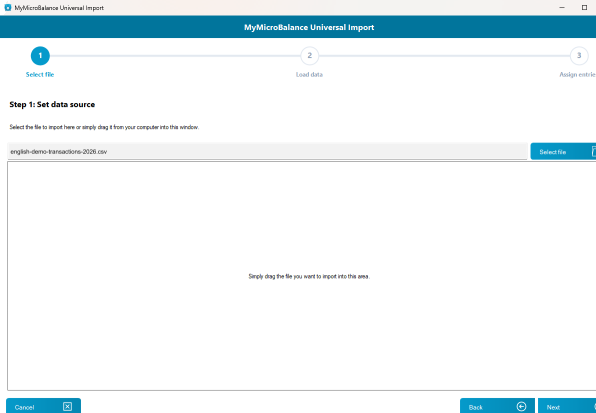
Task: Click the 'Load data' step label
Action: coord(309,74)
